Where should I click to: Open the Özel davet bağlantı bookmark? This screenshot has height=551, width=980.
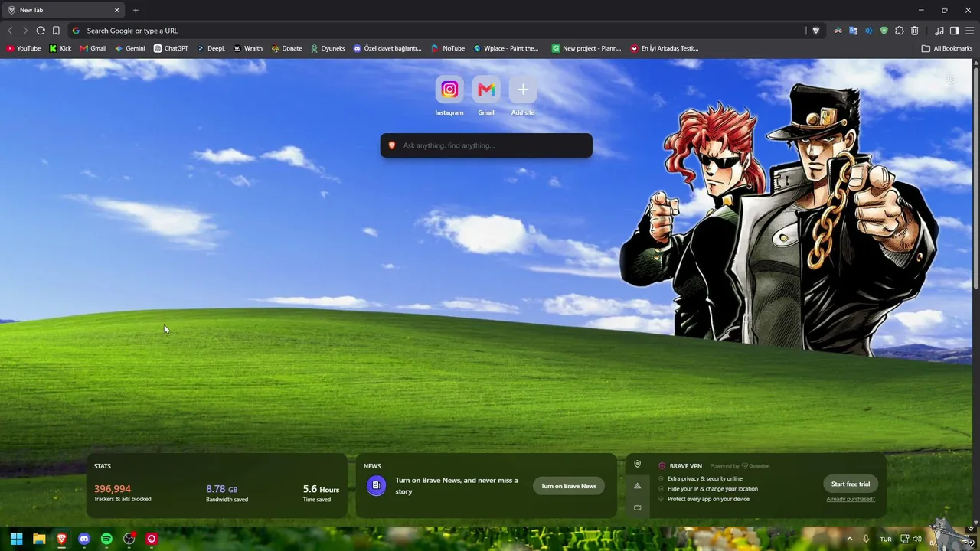coord(387,48)
